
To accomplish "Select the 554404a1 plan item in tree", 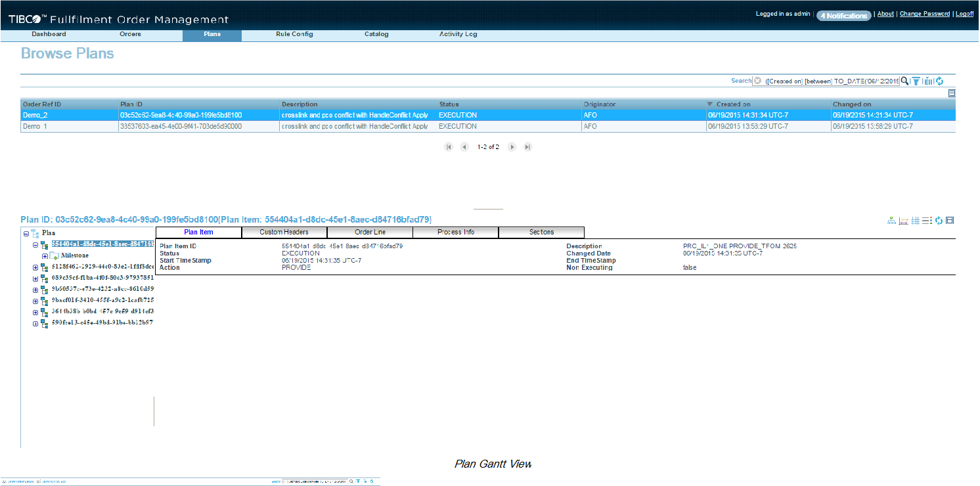I will tap(103, 244).
